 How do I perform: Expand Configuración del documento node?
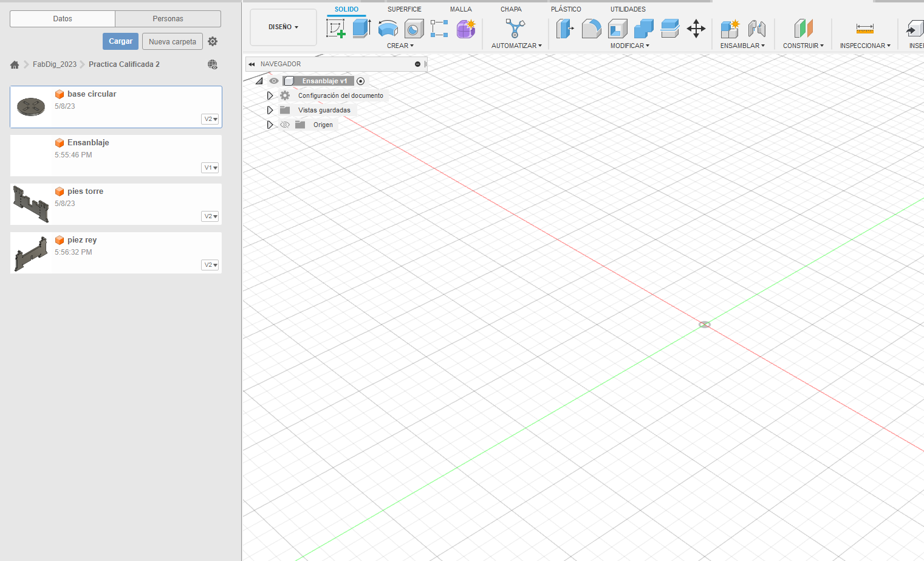tap(270, 95)
